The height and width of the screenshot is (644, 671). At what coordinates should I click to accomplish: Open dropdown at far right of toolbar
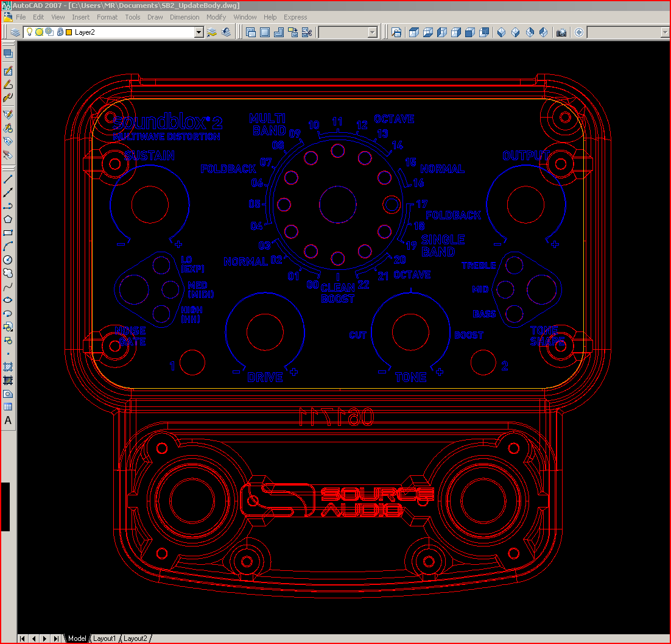pyautogui.click(x=664, y=32)
